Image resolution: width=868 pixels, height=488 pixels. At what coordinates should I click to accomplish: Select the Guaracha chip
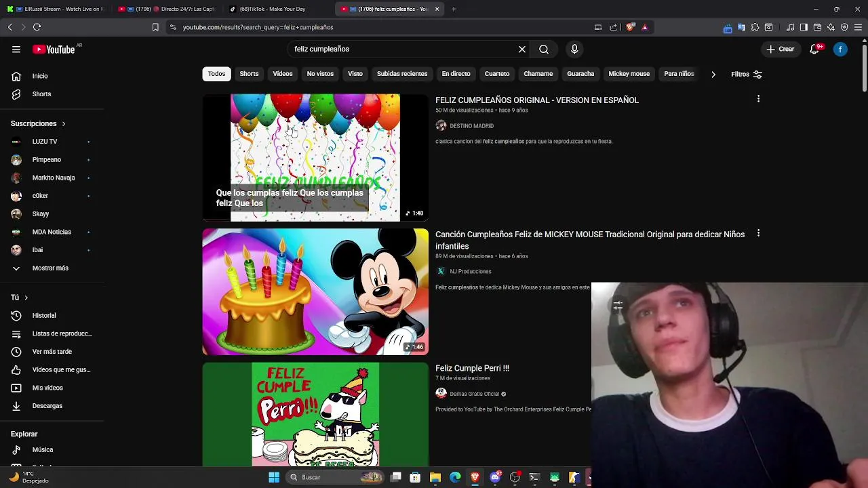[580, 74]
